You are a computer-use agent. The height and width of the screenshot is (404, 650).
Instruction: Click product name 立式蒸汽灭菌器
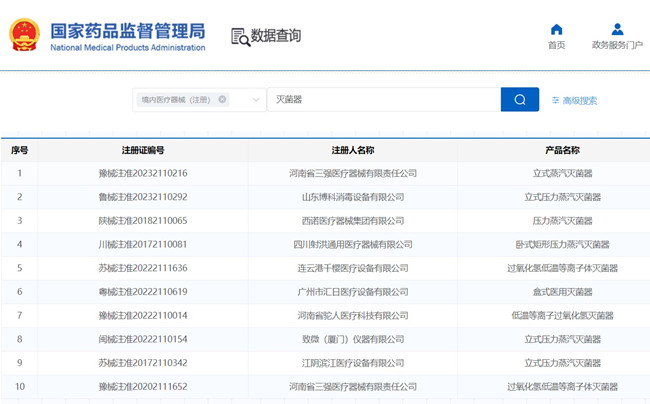click(x=562, y=173)
